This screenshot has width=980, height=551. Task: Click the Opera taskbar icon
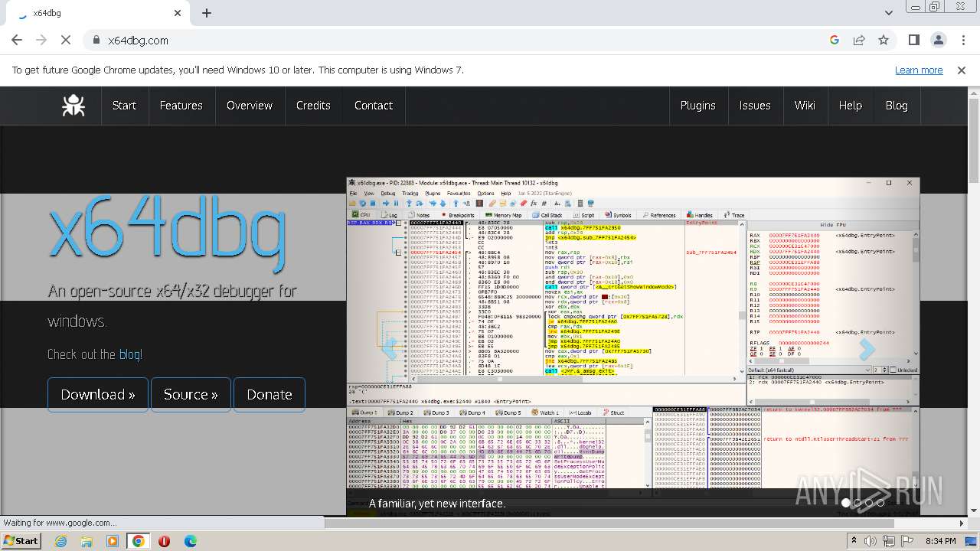click(x=164, y=541)
